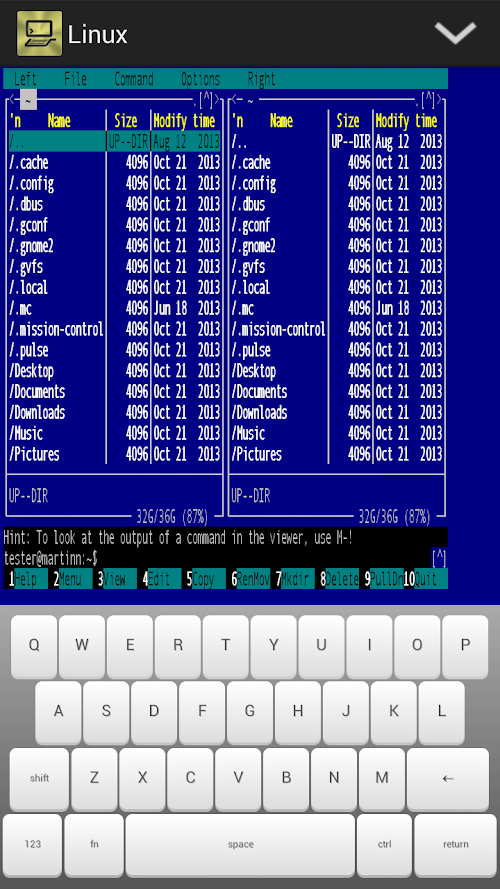This screenshot has height=889, width=500.
Task: Select /Documents in left panel
Action: coord(37,392)
